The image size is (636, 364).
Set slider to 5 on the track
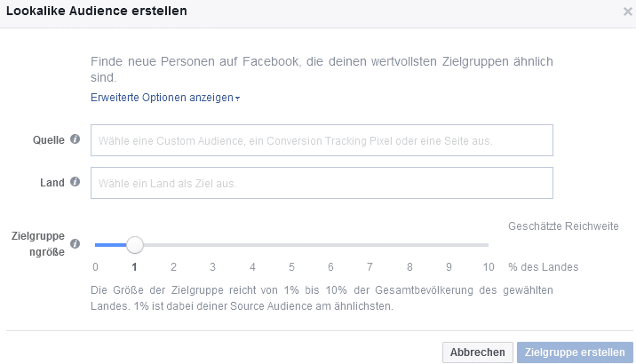click(x=291, y=245)
